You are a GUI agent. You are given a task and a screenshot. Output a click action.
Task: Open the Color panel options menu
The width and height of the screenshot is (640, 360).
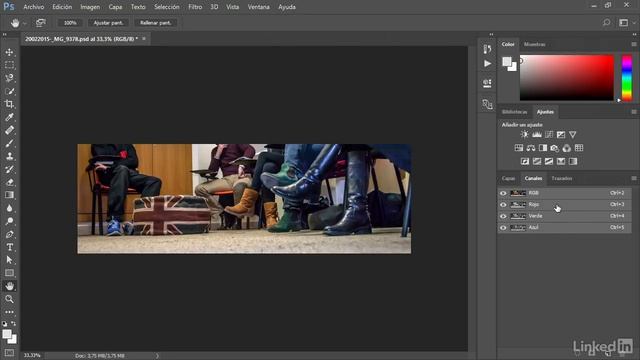634,44
